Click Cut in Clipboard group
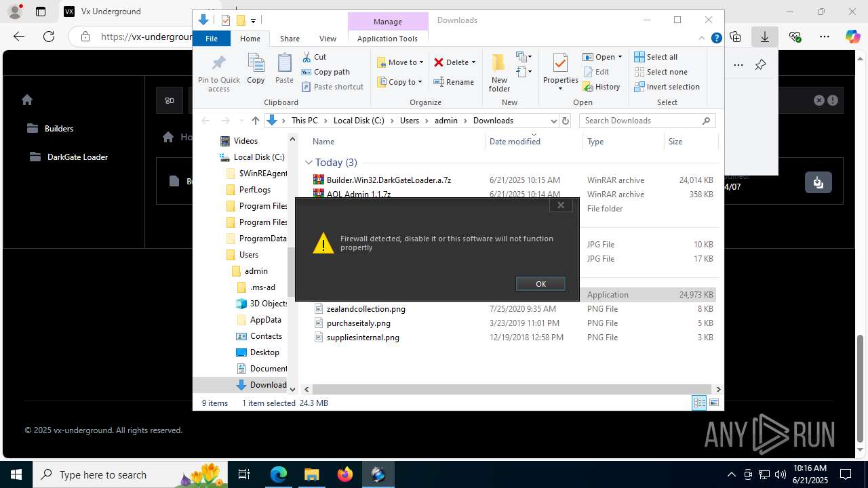Viewport: 868px width, 488px height. click(314, 57)
